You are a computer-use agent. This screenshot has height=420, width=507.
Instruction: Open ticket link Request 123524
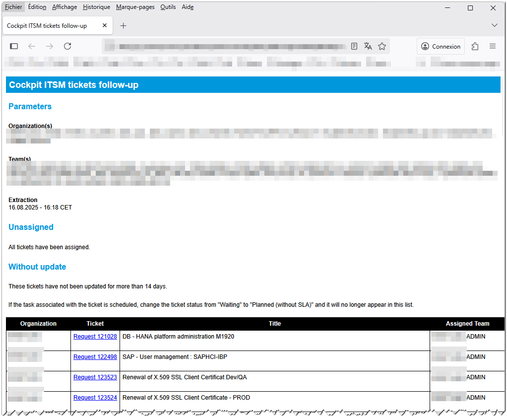(x=95, y=398)
